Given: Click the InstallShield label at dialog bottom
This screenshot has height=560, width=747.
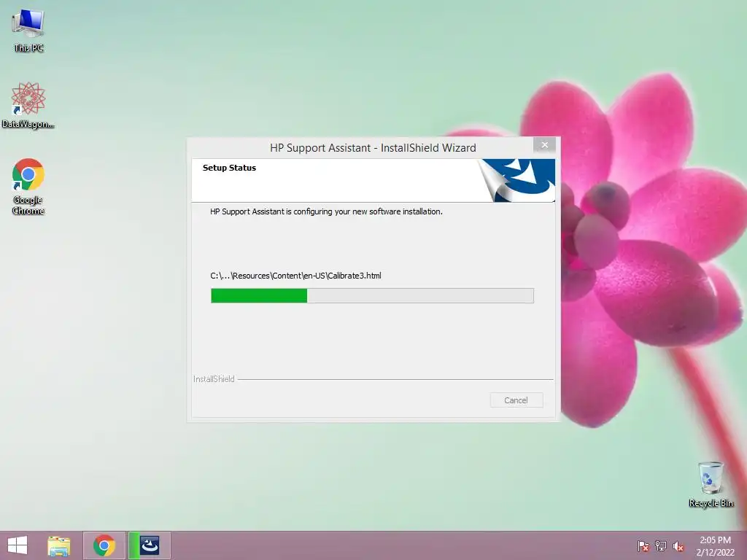Looking at the screenshot, I should click(214, 379).
